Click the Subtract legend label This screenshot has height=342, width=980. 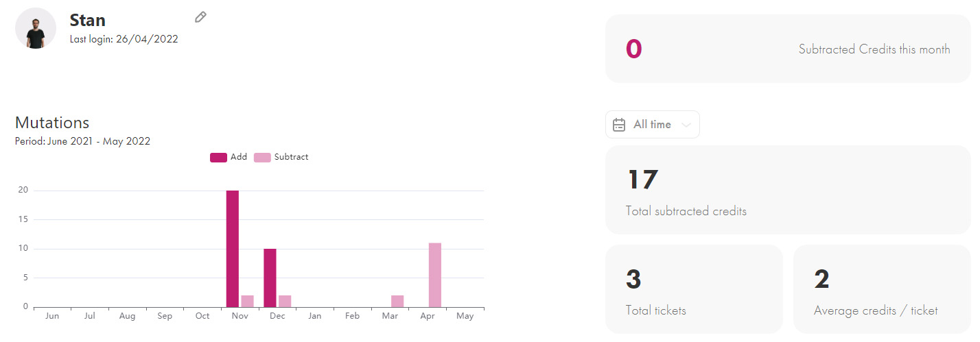tap(291, 157)
